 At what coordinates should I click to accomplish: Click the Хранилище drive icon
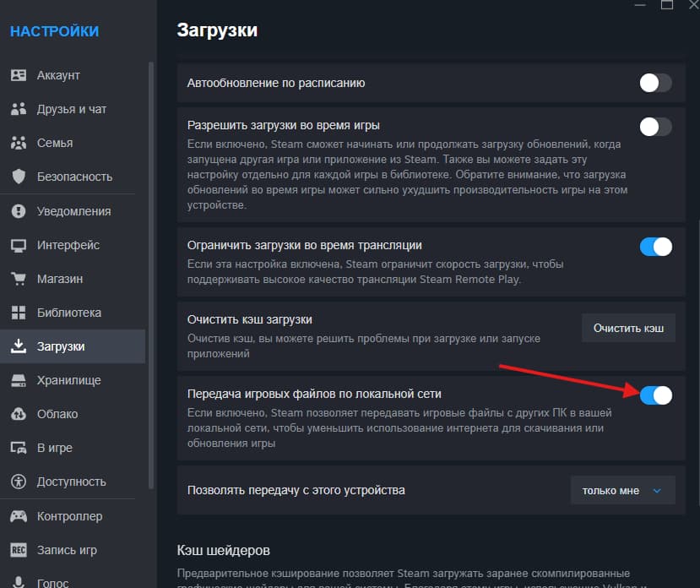[19, 380]
